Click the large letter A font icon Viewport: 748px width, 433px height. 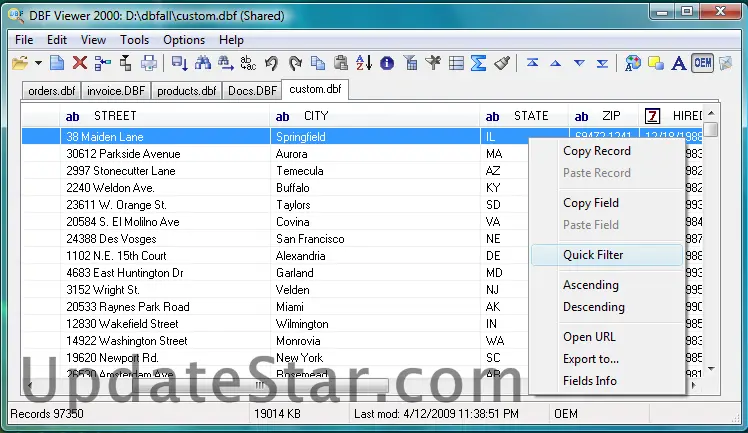click(678, 63)
